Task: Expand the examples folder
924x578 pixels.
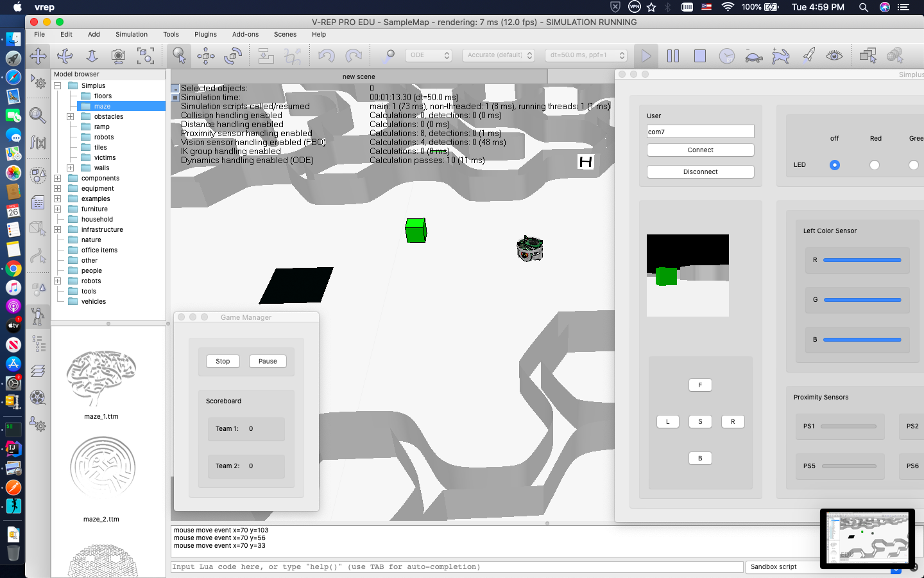Action: point(57,198)
